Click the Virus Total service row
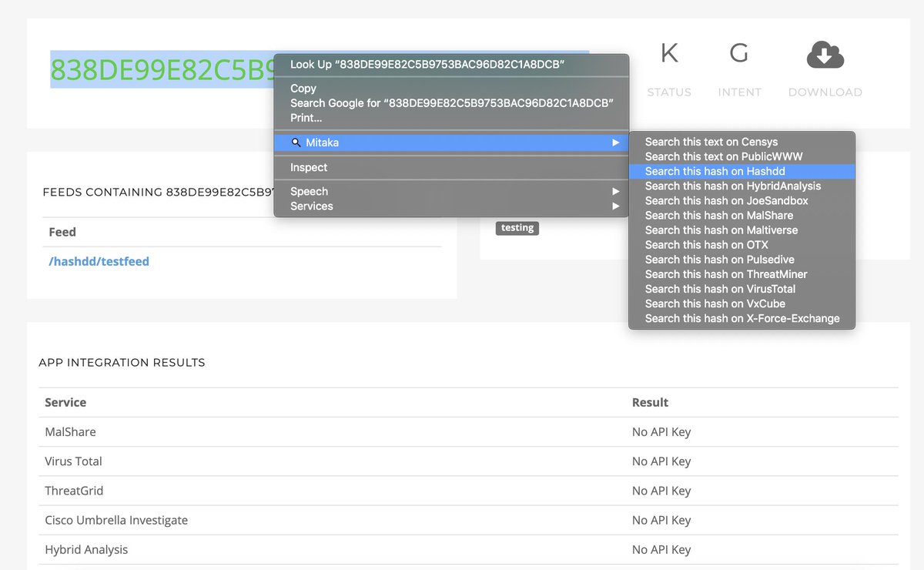 coord(468,461)
